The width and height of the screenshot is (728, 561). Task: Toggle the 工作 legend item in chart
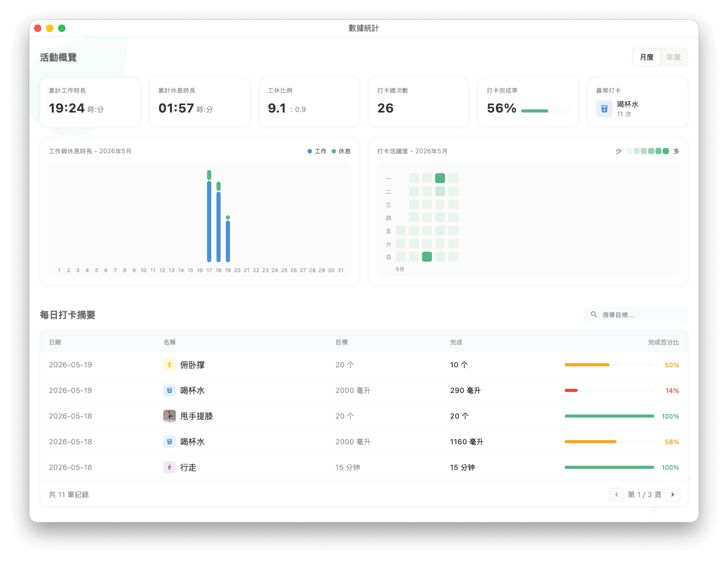coord(317,151)
